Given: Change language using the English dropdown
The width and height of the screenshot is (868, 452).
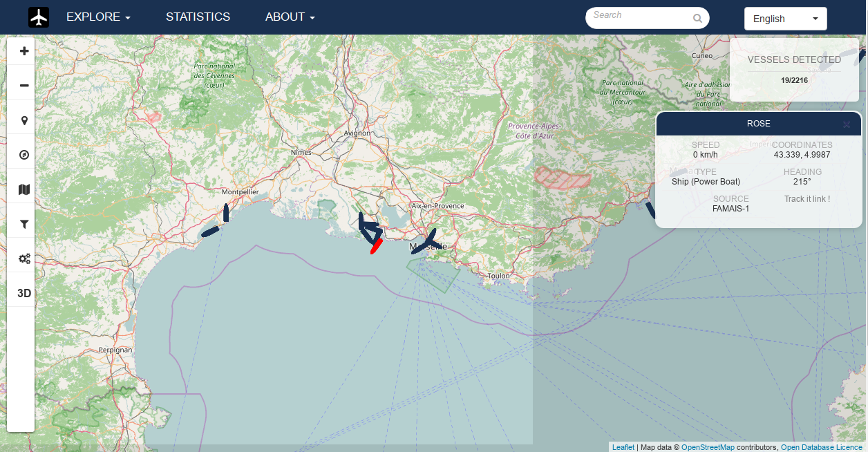Looking at the screenshot, I should pos(785,18).
